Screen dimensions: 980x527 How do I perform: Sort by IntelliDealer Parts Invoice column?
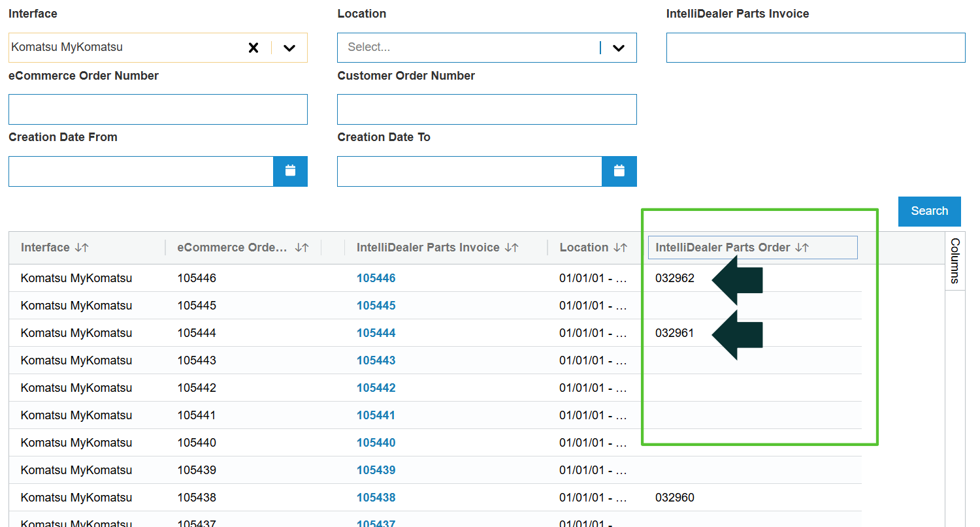[438, 248]
